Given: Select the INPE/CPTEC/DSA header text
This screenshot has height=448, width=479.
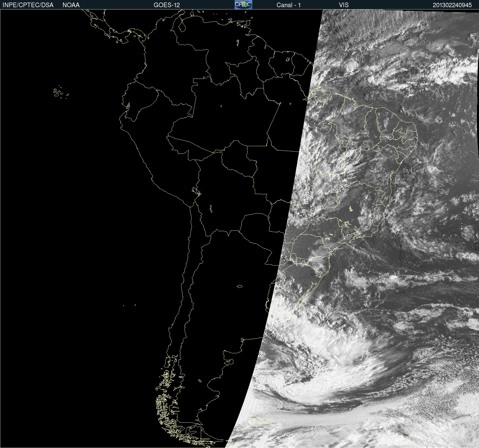Looking at the screenshot, I should point(28,5).
